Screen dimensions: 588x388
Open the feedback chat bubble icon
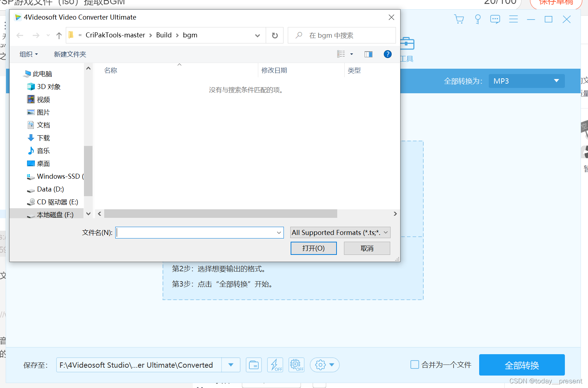point(495,19)
